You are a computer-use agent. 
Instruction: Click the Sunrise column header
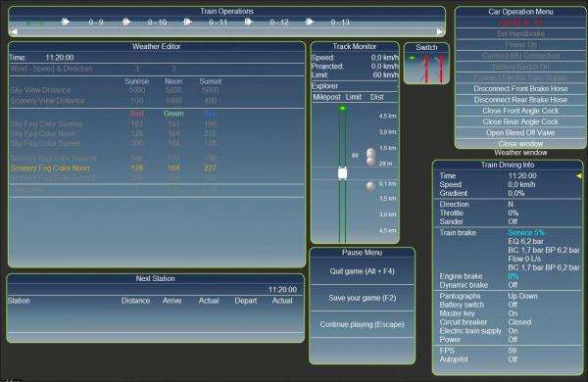pos(137,81)
